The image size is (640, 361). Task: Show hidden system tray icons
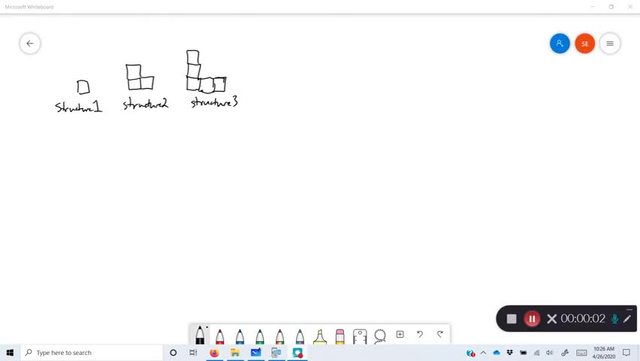pos(484,352)
